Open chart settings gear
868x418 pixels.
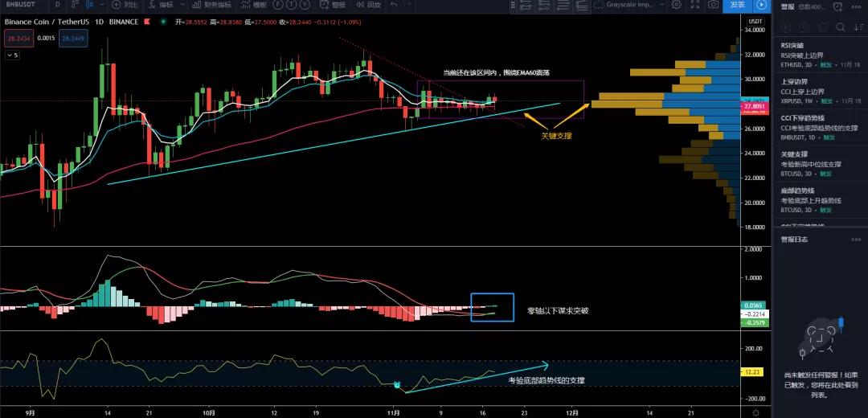click(x=676, y=5)
